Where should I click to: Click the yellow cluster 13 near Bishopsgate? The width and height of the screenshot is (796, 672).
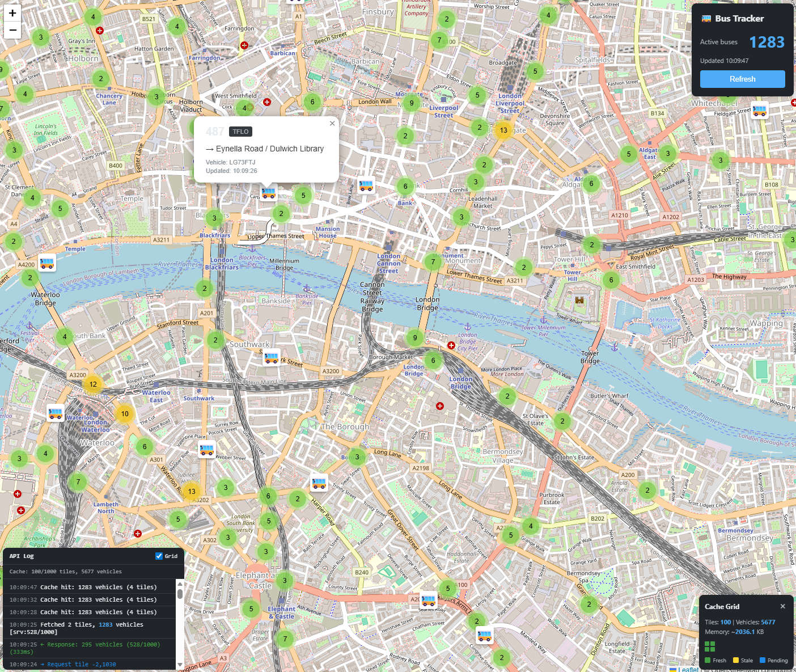coord(503,130)
